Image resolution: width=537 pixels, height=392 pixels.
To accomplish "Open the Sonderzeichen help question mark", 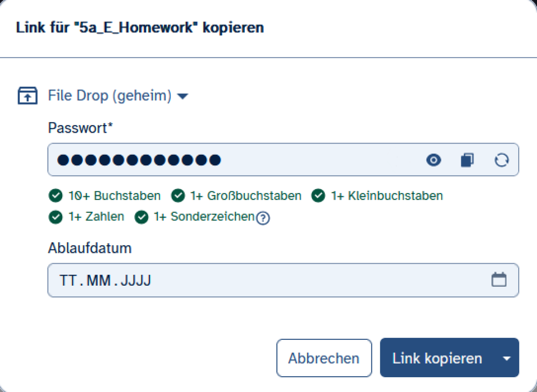I will 264,218.
